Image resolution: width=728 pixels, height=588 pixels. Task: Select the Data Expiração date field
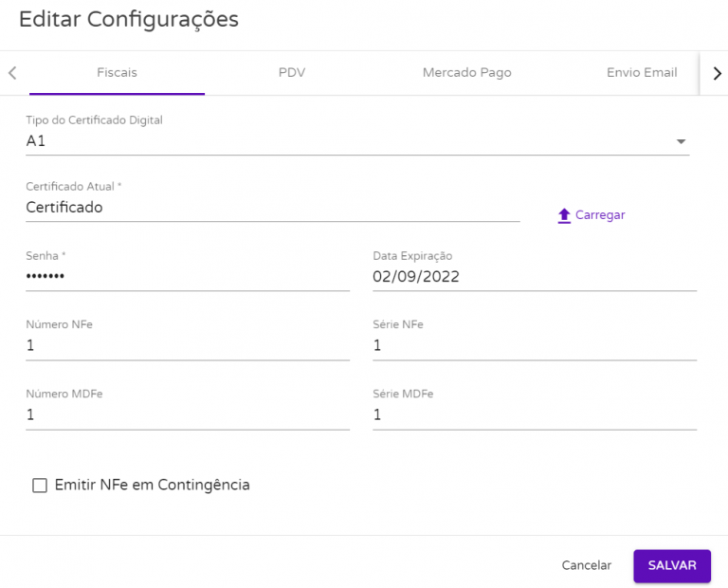(535, 277)
